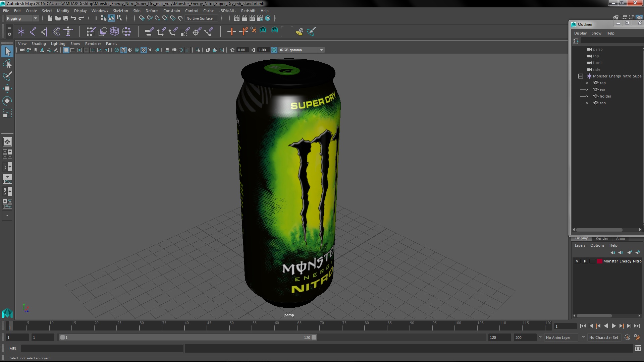Choose the Scale tool in toolbox
Image resolution: width=644 pixels, height=362 pixels.
[7, 113]
